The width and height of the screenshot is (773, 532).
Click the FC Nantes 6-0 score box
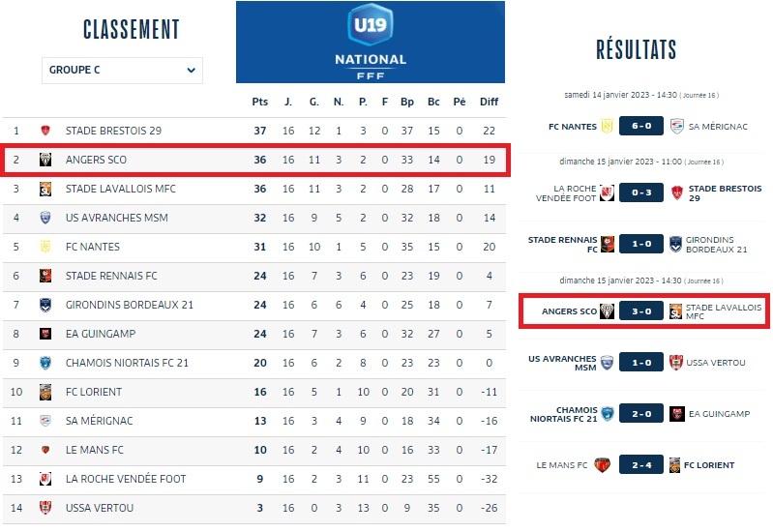point(641,126)
